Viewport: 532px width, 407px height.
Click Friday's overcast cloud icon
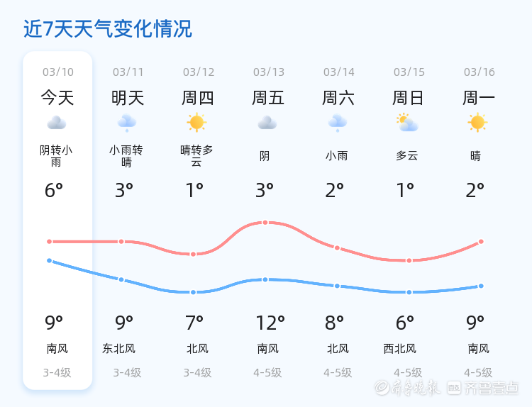tap(267, 123)
